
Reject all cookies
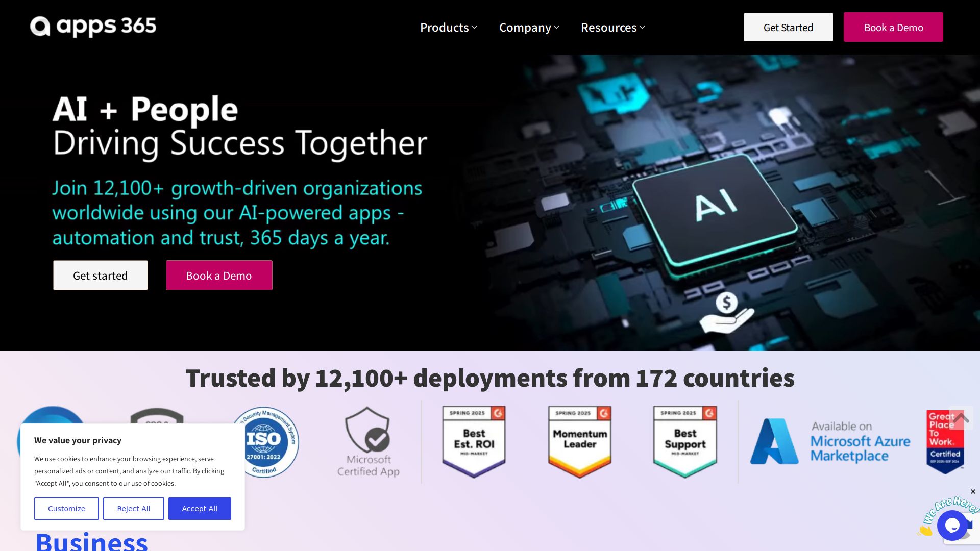point(134,509)
